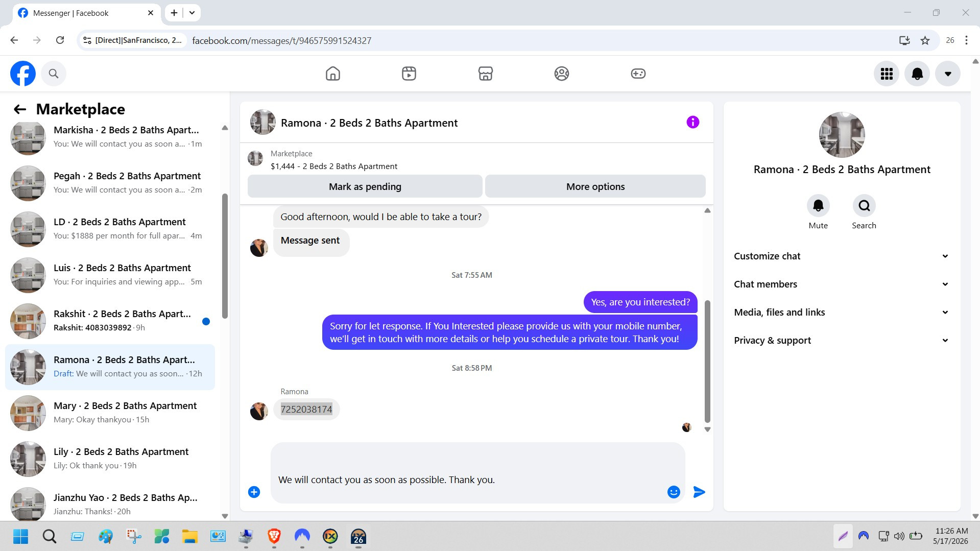
Task: Send the message with arrow icon
Action: point(699,492)
